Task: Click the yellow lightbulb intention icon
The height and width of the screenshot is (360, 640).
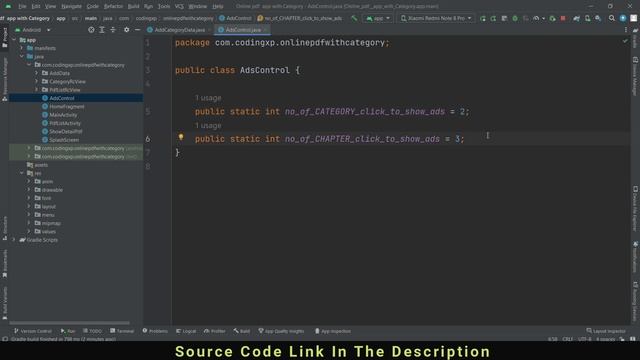Action: tap(181, 137)
